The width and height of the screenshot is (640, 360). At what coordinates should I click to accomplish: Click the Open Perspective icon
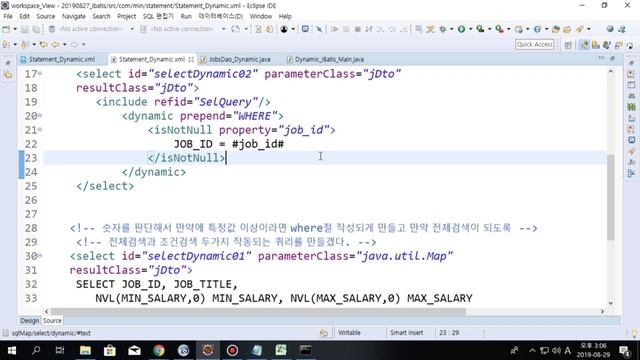tap(568, 44)
